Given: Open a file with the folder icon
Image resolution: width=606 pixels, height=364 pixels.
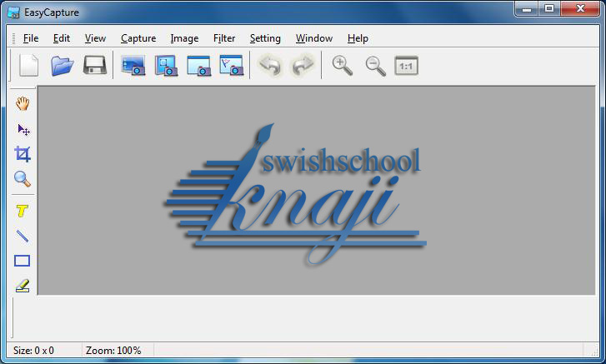Looking at the screenshot, I should coord(63,66).
